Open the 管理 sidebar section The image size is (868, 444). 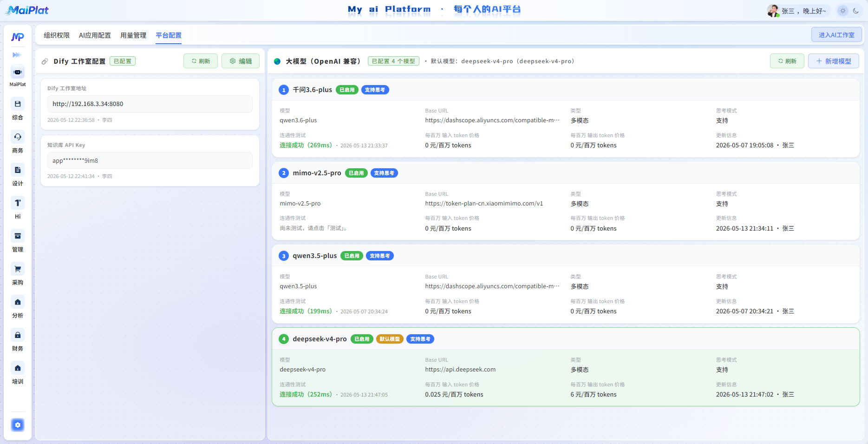pyautogui.click(x=18, y=241)
